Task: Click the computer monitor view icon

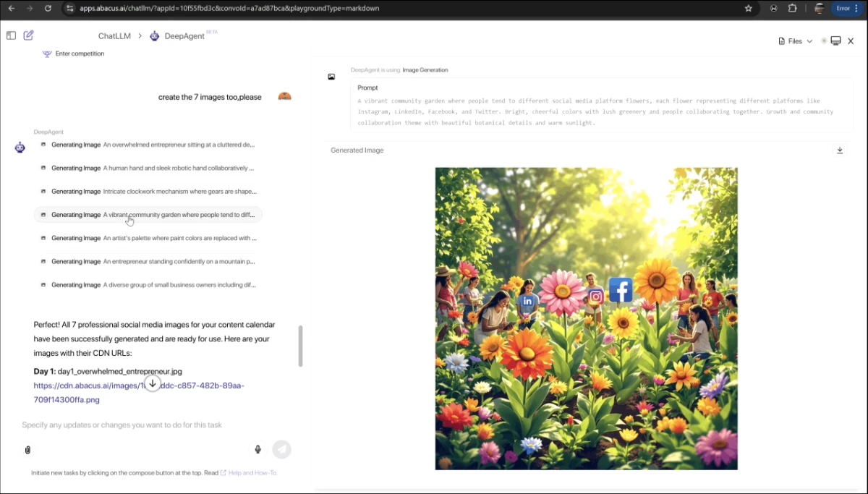Action: pyautogui.click(x=835, y=41)
